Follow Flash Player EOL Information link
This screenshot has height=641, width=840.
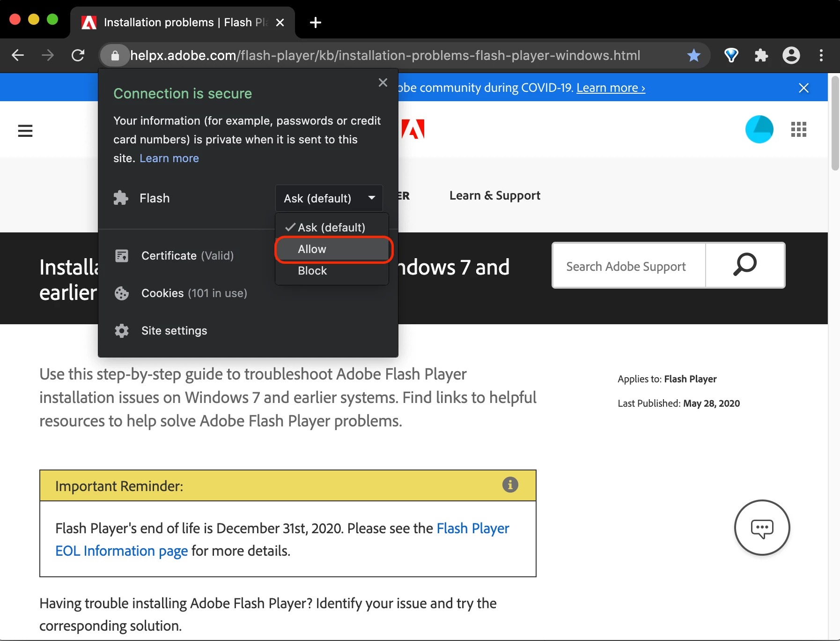point(282,539)
